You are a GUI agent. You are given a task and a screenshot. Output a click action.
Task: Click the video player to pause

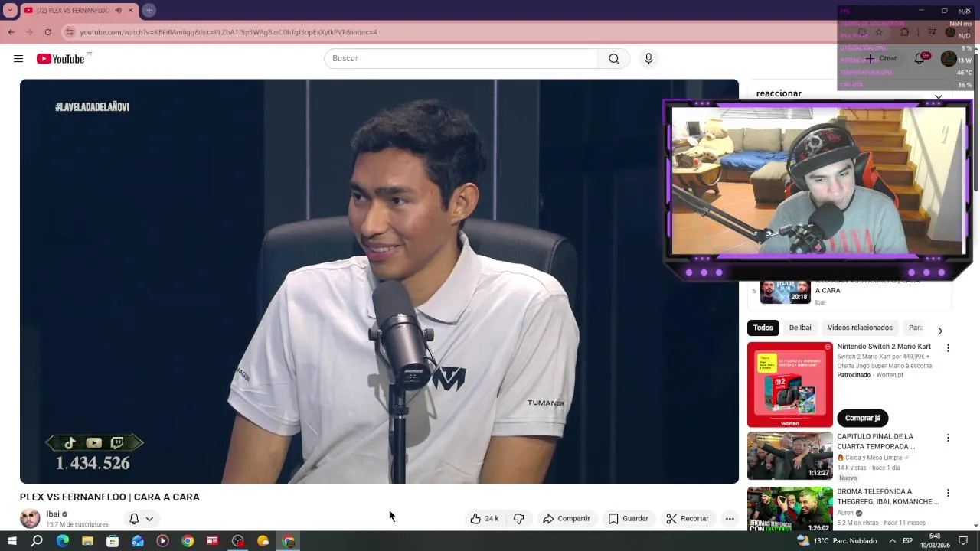click(379, 282)
